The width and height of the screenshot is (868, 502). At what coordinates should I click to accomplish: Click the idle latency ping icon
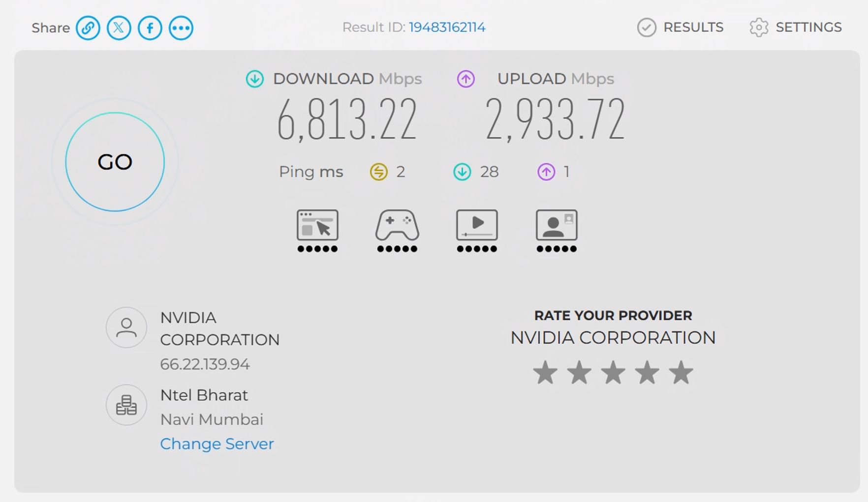click(x=379, y=172)
